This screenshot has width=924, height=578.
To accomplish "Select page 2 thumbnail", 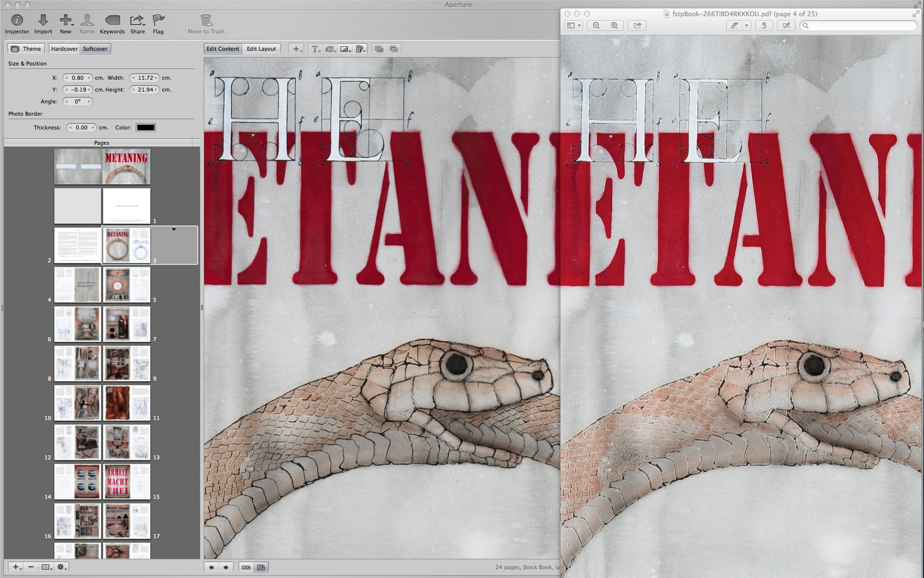I will (77, 245).
